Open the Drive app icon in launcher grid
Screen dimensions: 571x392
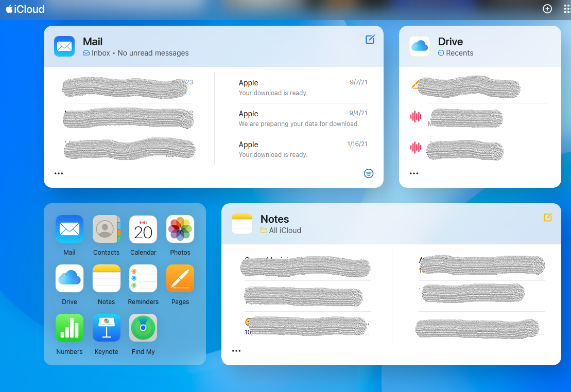[69, 278]
